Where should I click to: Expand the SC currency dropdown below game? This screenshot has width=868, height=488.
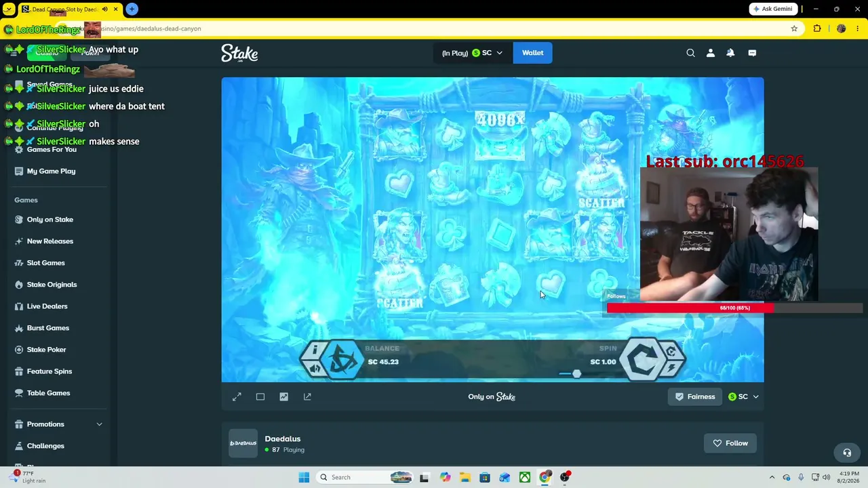point(743,396)
